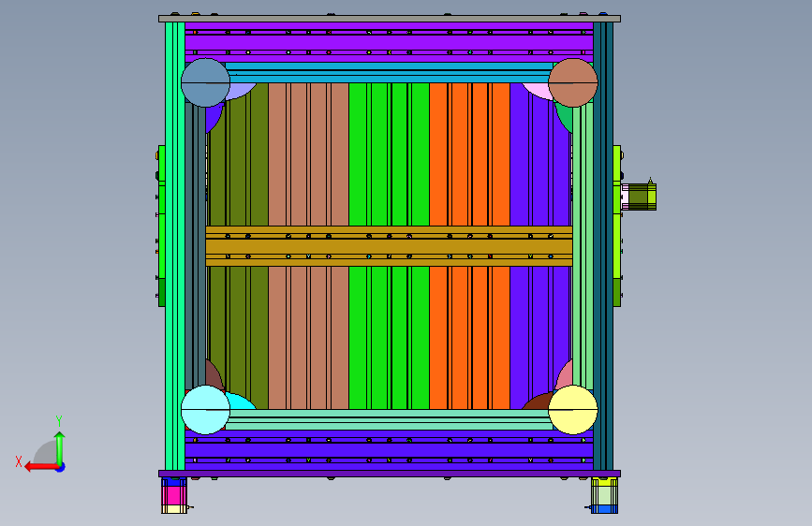
Task: Click the red X axis arrow of the triad
Action: pos(41,467)
